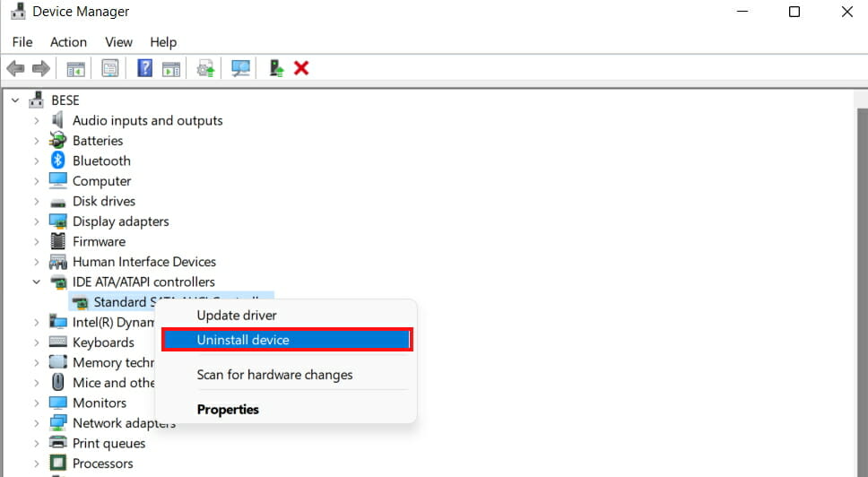Click the Update device driver toolbar icon

(x=205, y=69)
